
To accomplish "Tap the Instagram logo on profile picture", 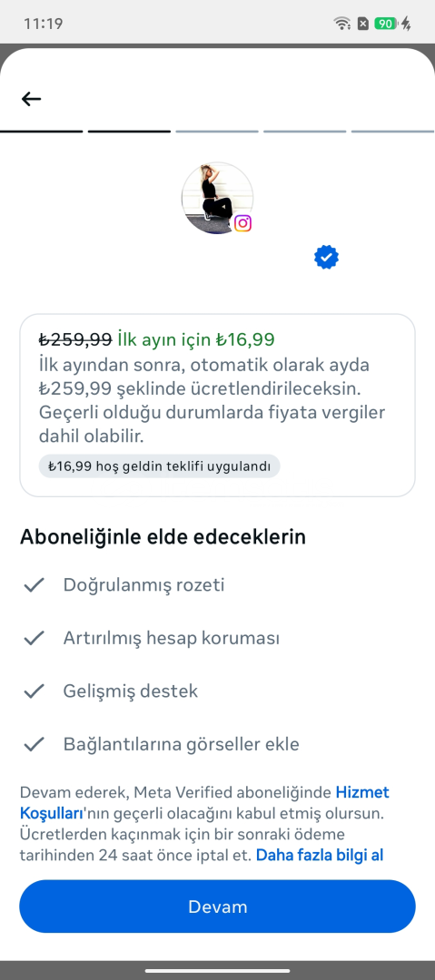I will (242, 223).
